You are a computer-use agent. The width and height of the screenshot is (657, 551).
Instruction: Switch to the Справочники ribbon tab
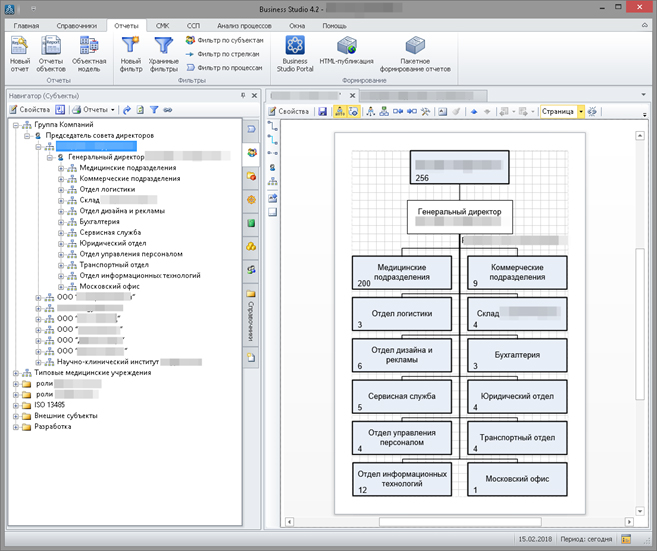pyautogui.click(x=77, y=23)
